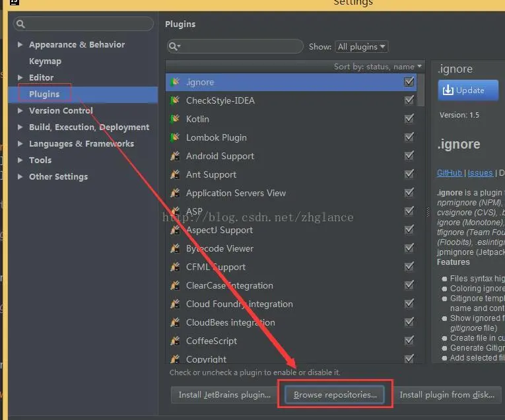Uncheck the ASP plugin checkbox
Image resolution: width=505 pixels, height=420 pixels.
(409, 211)
